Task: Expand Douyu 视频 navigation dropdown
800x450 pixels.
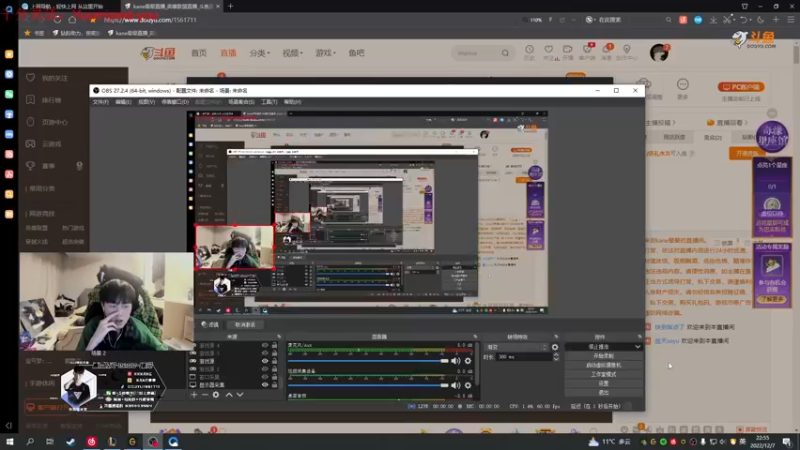Action: (292, 53)
